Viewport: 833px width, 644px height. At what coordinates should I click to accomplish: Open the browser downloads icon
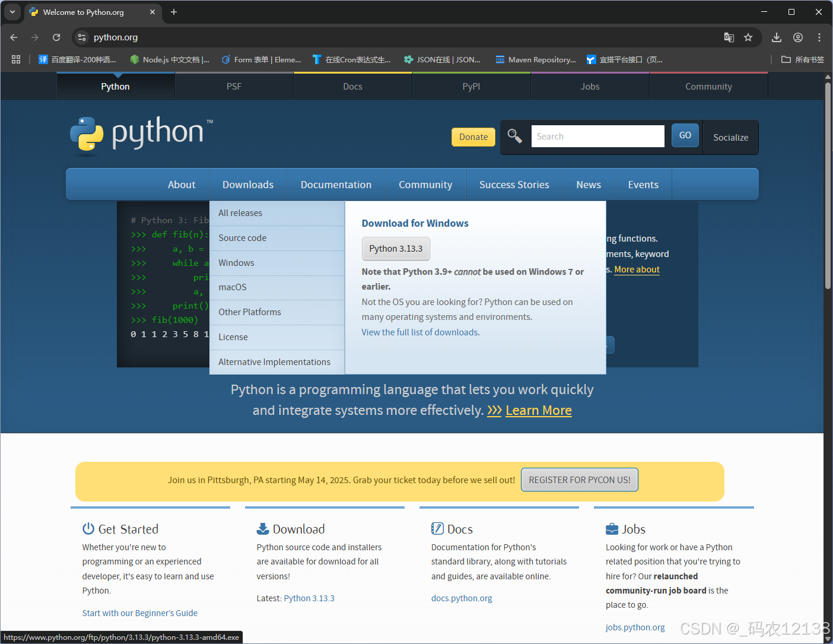pos(777,37)
